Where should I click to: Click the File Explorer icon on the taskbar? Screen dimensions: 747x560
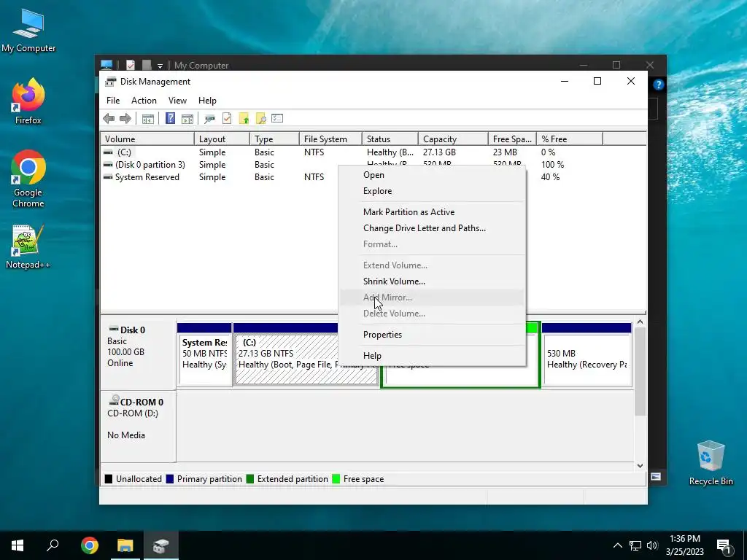tap(125, 545)
